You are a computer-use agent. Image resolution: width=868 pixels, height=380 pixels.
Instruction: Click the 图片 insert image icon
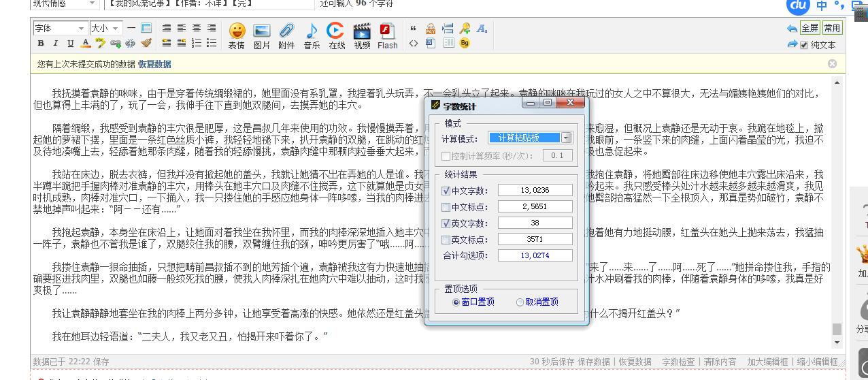pyautogui.click(x=262, y=35)
